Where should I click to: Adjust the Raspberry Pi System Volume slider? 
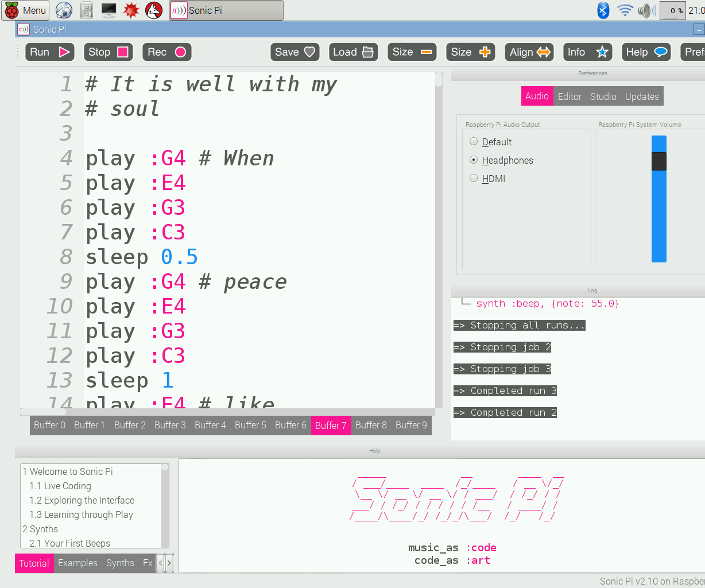click(x=658, y=161)
